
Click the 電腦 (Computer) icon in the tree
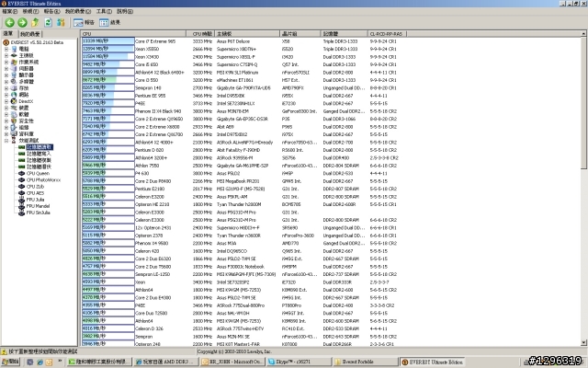(14, 49)
